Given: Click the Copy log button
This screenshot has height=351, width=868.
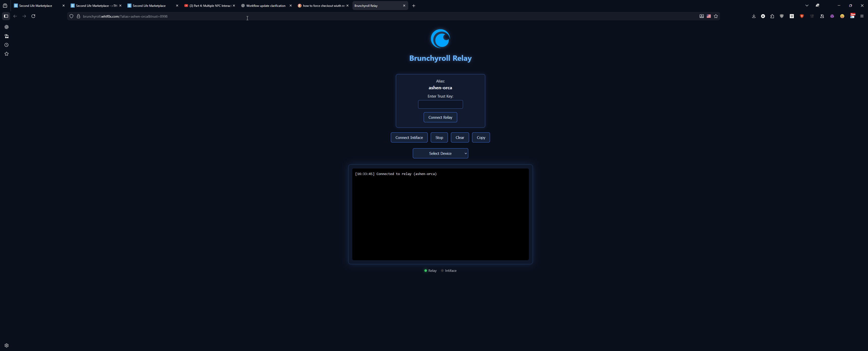Looking at the screenshot, I should pos(480,137).
